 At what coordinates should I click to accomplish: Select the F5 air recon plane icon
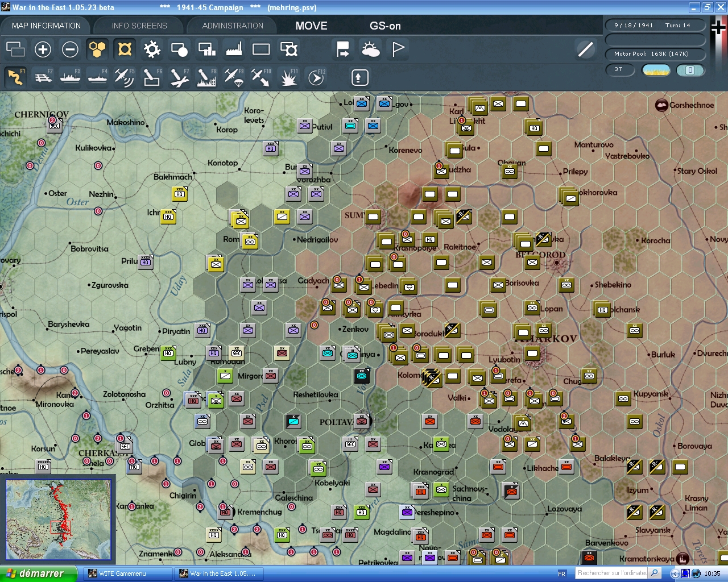(125, 77)
